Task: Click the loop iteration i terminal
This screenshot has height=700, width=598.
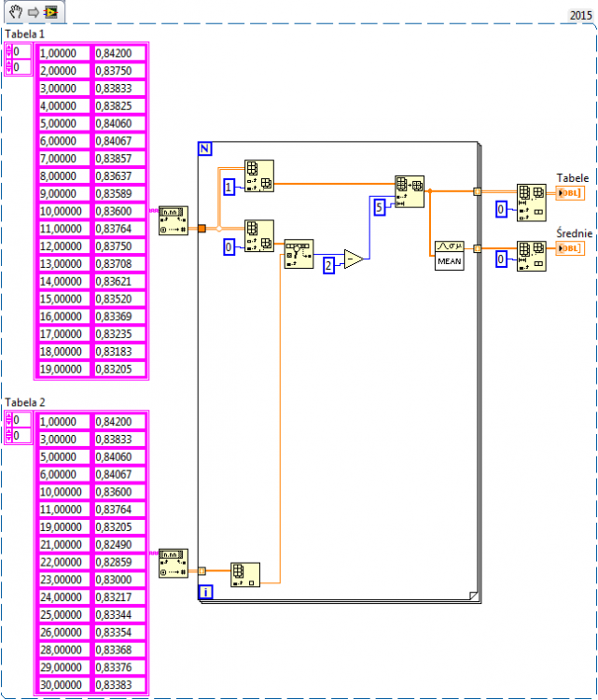Action: 205,592
